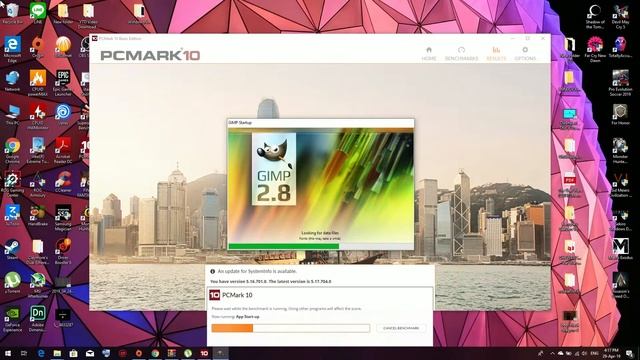Open the Action Center notifications icon
The width and height of the screenshot is (640, 360).
630,353
